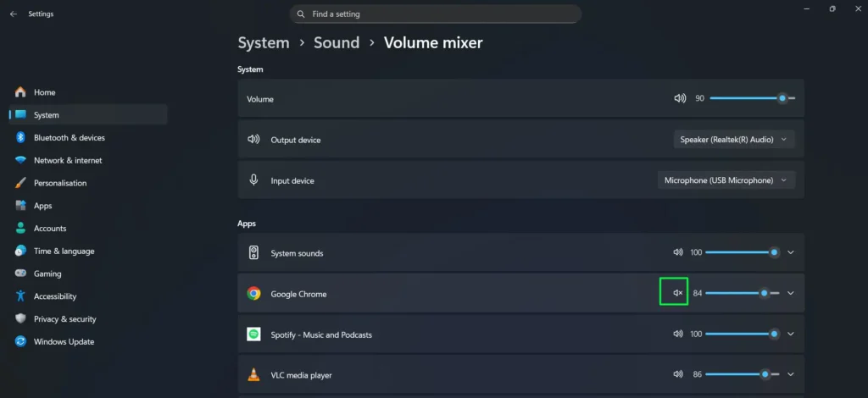Adjust System sounds volume slider
Image resolution: width=868 pixels, height=398 pixels.
(x=743, y=252)
